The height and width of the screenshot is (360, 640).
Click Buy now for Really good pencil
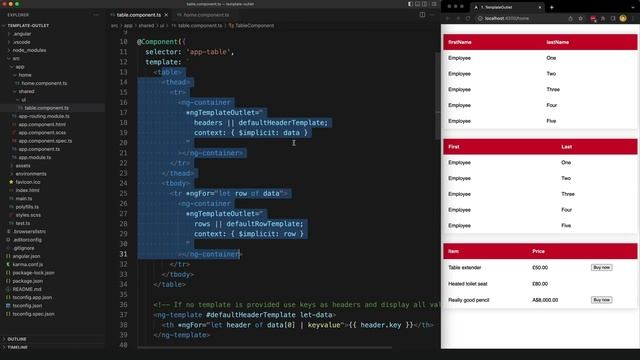click(601, 300)
